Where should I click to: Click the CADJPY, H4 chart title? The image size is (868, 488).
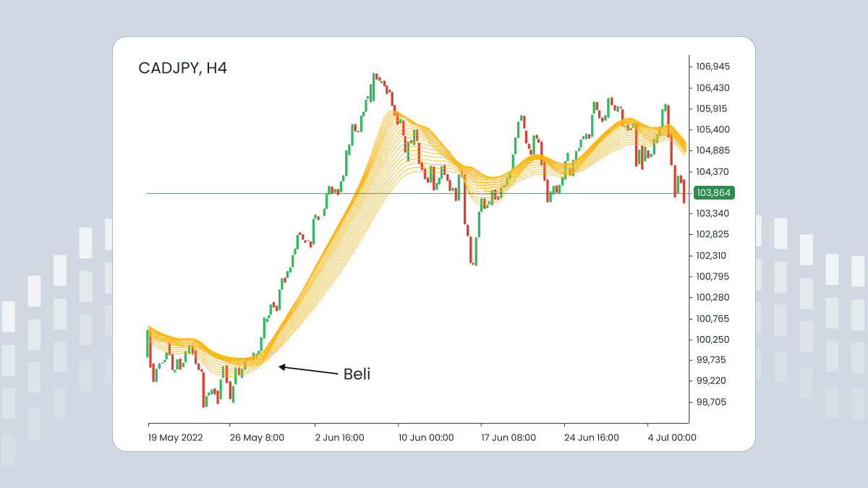[182, 69]
